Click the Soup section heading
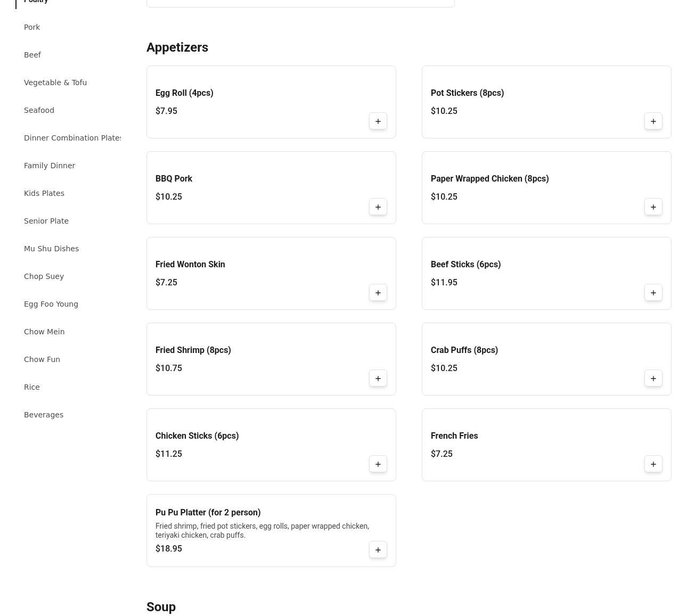 [x=161, y=607]
